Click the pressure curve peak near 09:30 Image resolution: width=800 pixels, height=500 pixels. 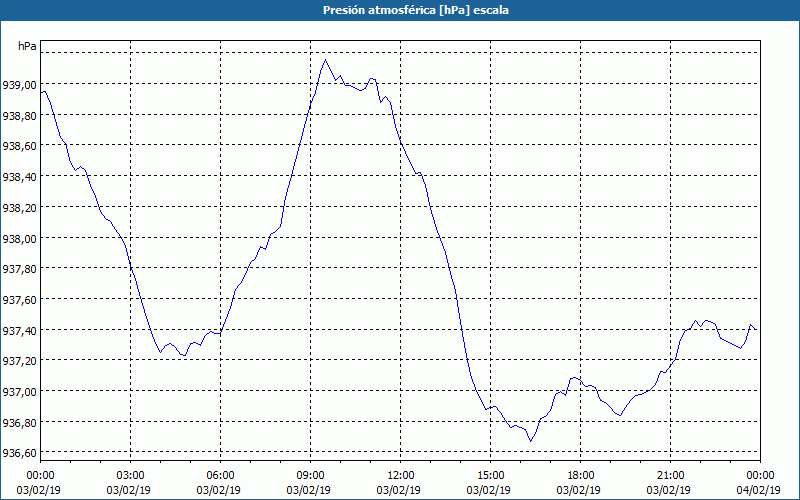[326, 60]
